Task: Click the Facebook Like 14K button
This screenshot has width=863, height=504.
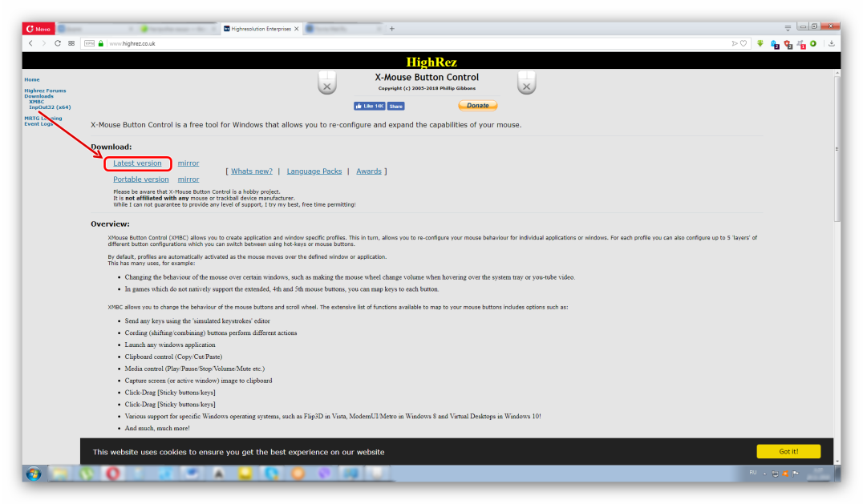Action: point(369,106)
